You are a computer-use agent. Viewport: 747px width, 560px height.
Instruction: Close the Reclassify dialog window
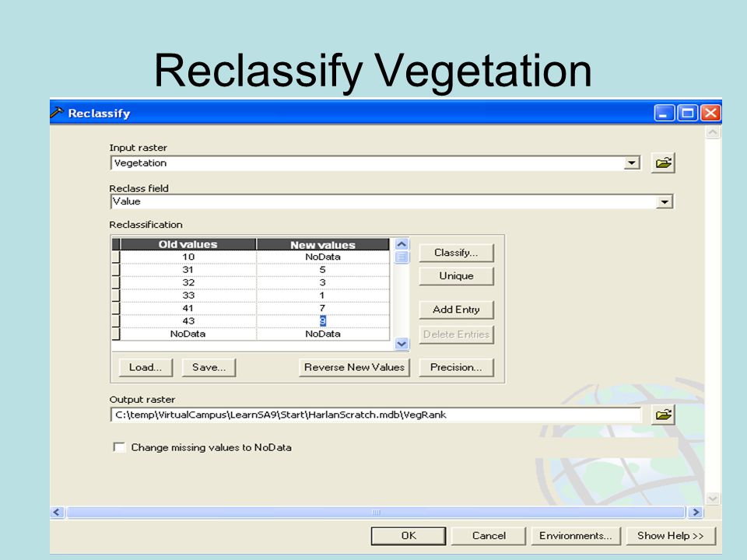710,113
